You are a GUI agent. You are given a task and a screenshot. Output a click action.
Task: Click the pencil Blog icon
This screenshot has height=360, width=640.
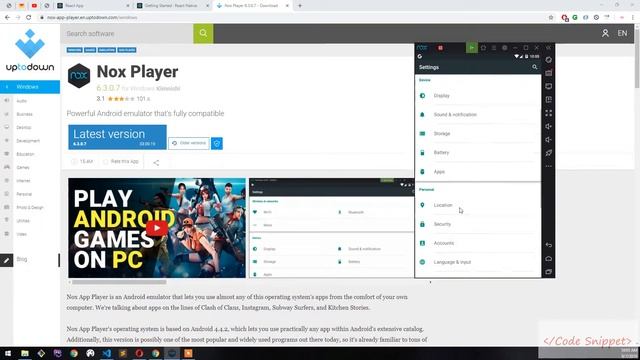click(7, 260)
